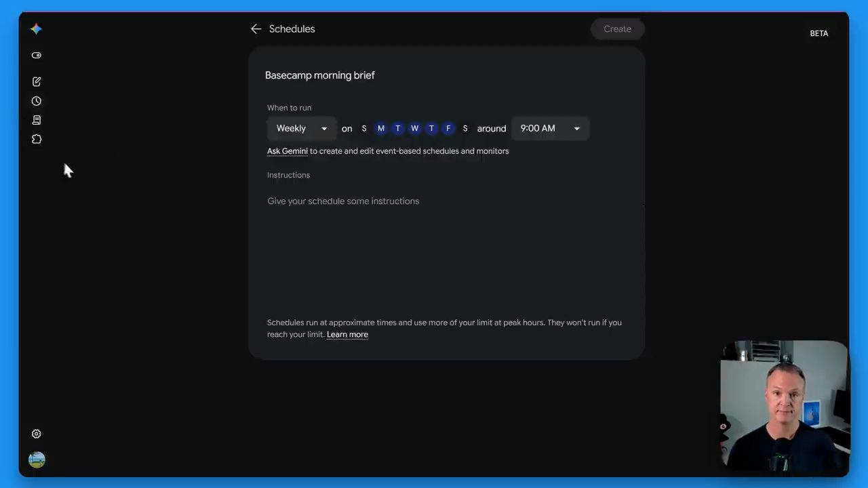Viewport: 868px width, 488px height.
Task: Click the Create button
Action: tap(617, 29)
